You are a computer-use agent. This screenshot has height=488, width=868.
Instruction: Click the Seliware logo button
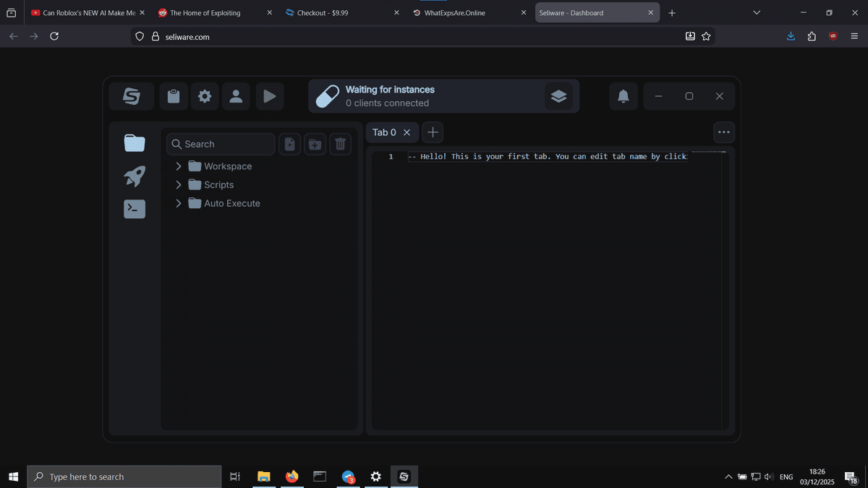131,96
